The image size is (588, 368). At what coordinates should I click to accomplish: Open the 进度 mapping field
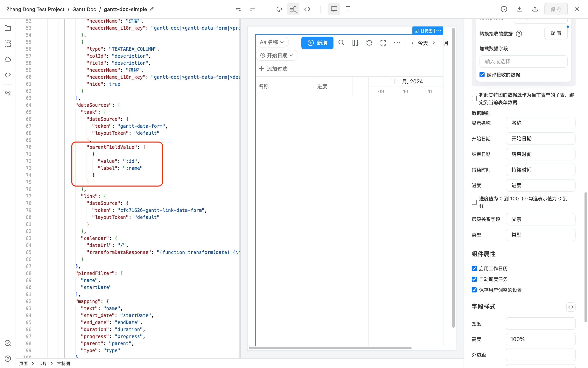pos(541,185)
